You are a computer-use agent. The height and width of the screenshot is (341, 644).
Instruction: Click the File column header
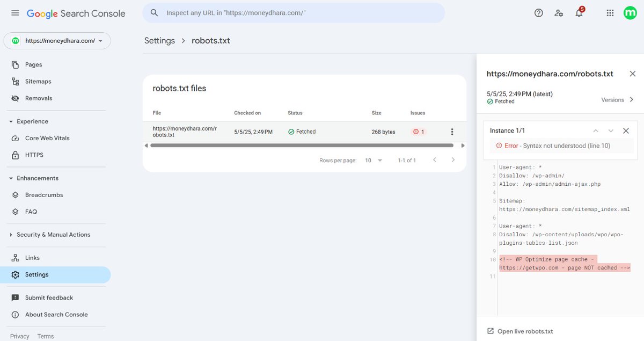[x=157, y=113]
